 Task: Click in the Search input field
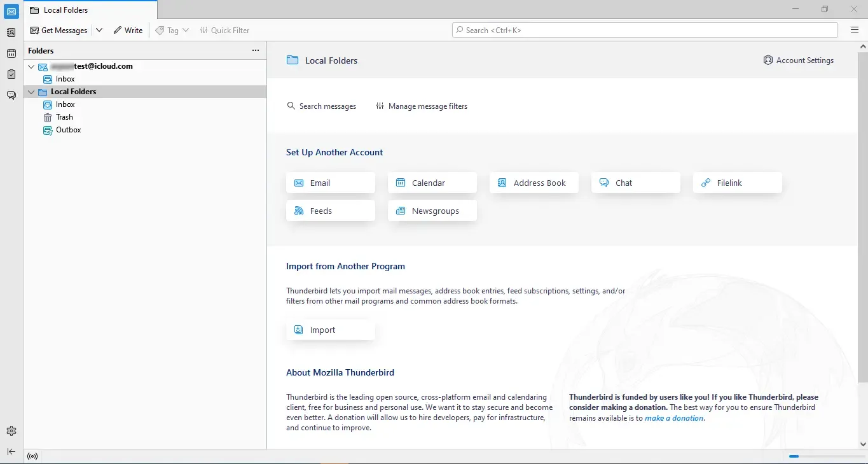tap(645, 30)
